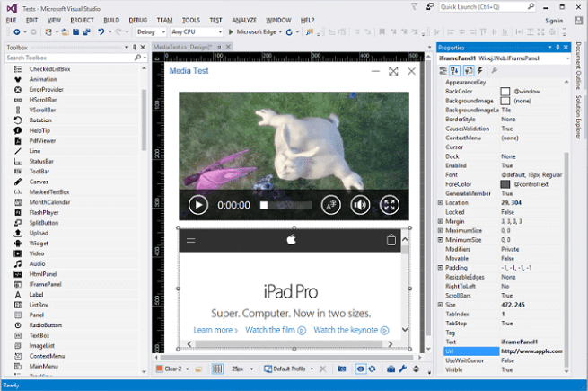This screenshot has width=588, height=391.
Task: Click the Alphabetical sort icon in Properties
Action: coord(455,71)
